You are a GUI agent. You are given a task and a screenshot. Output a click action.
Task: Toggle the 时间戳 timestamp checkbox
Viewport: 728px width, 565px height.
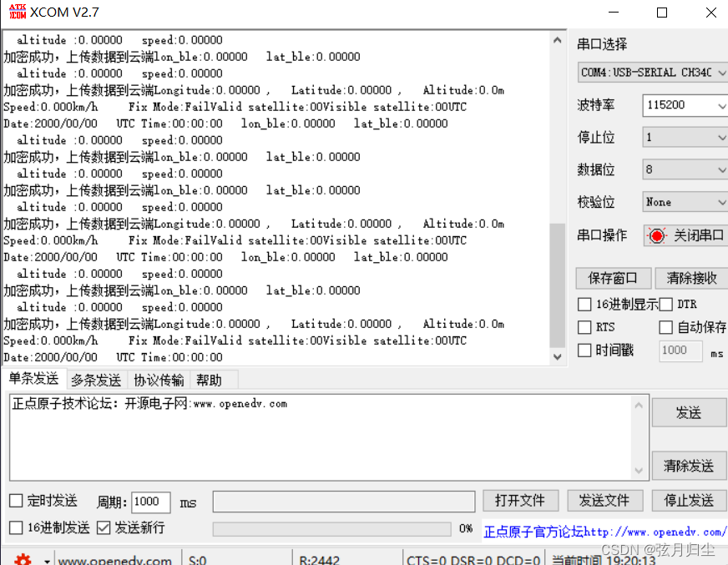pyautogui.click(x=584, y=350)
